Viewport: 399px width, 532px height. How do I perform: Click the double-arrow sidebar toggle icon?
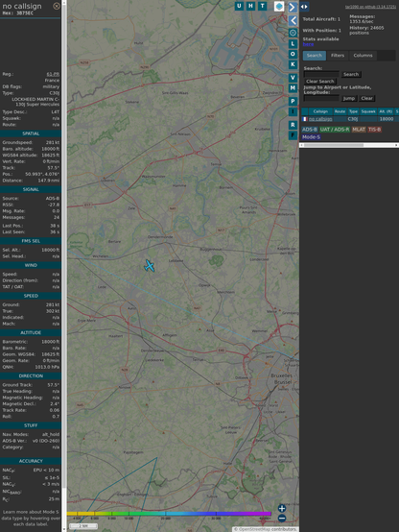coord(304,7)
